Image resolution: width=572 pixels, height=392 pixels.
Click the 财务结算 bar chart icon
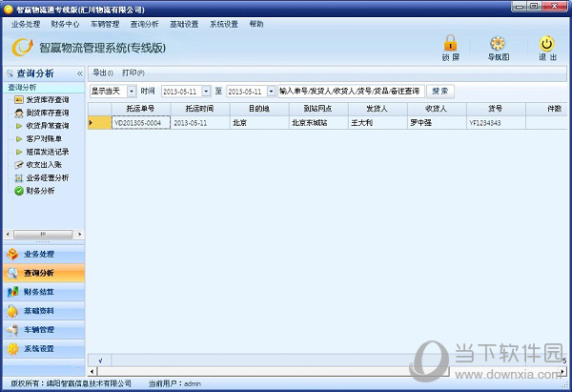click(x=12, y=292)
